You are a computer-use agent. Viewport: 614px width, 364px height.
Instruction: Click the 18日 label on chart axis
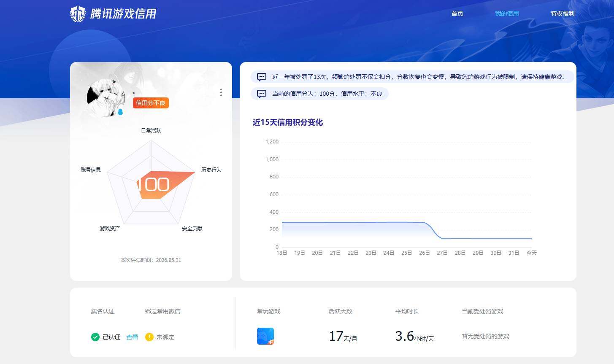click(281, 253)
